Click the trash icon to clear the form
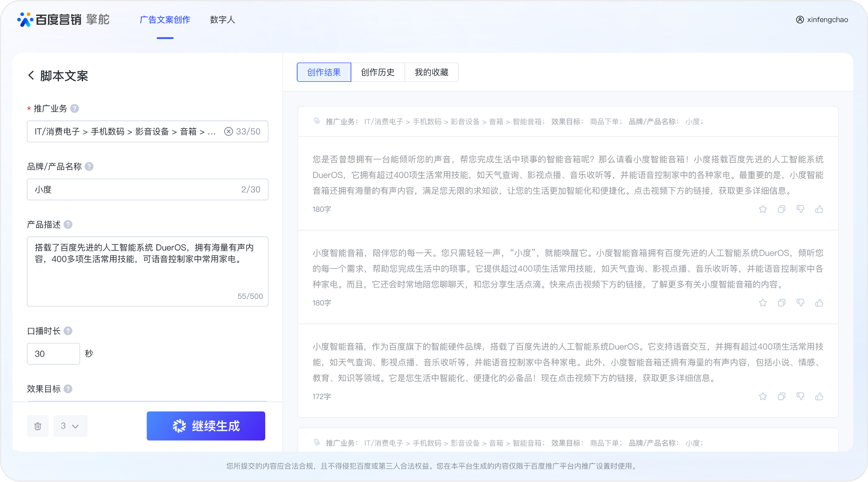The width and height of the screenshot is (868, 482). click(x=38, y=426)
